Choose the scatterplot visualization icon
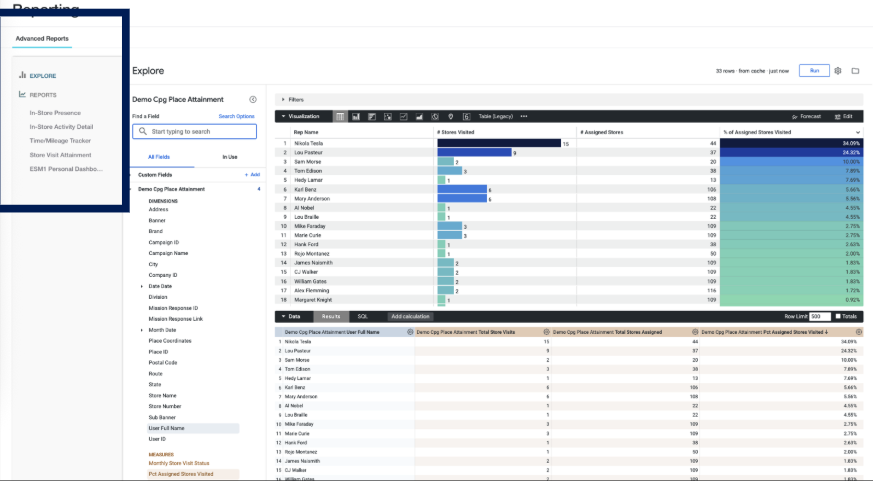Screen dimensions: 873x481 (388, 116)
